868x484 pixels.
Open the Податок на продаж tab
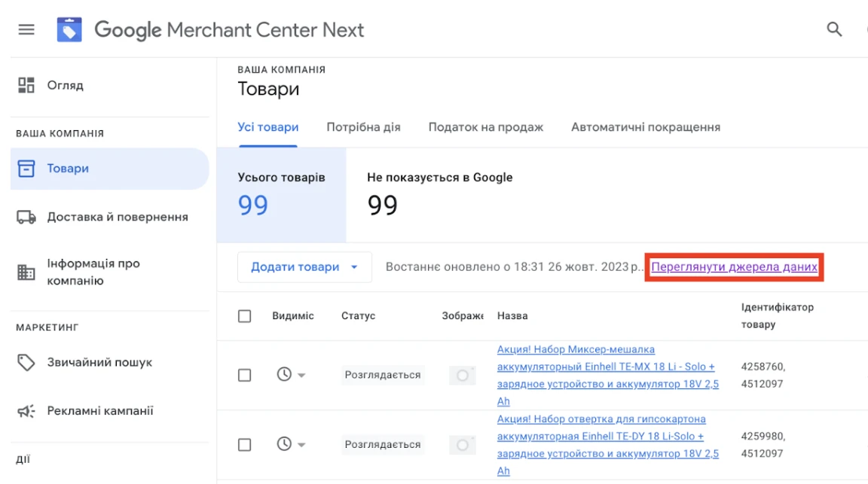485,126
